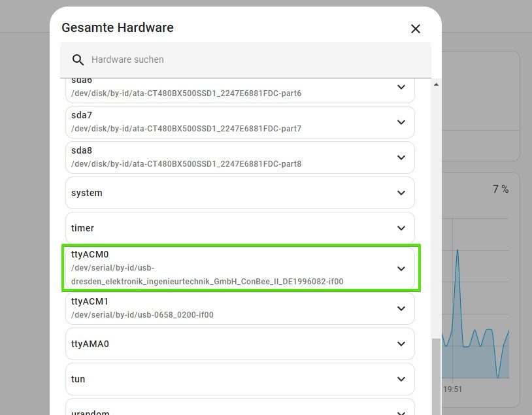Click the path ending in part7
532x415 pixels.
point(186,129)
